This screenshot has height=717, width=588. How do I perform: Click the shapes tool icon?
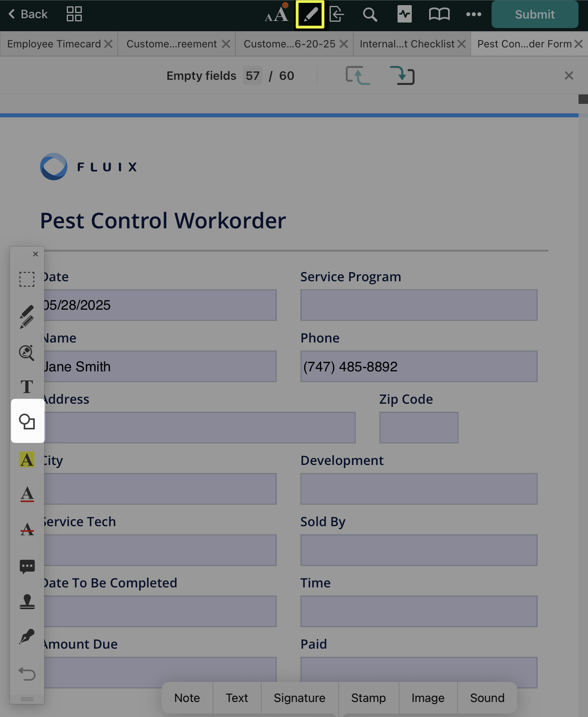coord(27,422)
